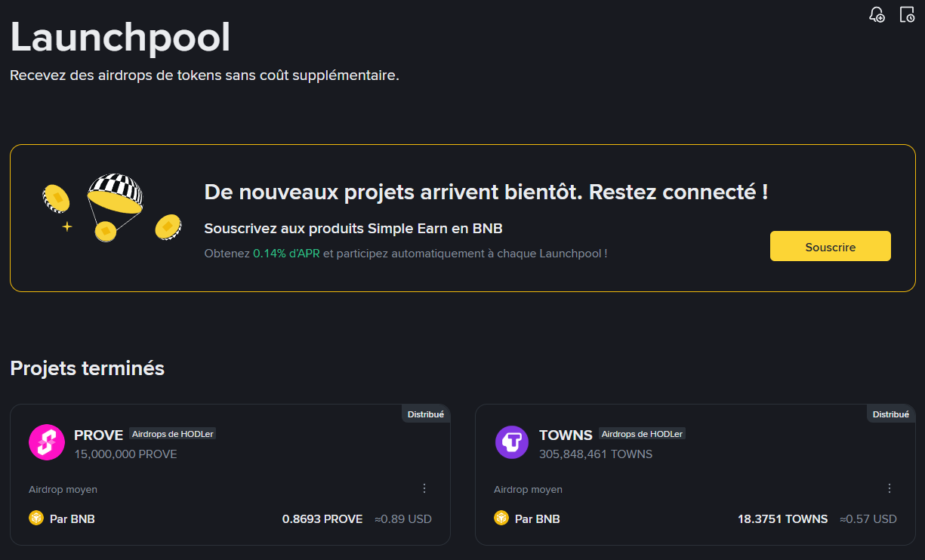Click the 0.8693 PROVE value

pyautogui.click(x=322, y=519)
